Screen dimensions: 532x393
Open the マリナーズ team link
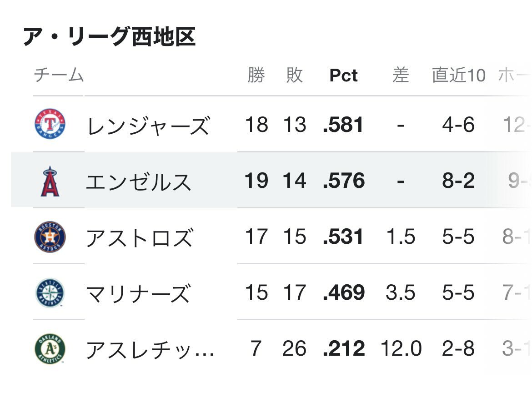pyautogui.click(x=138, y=293)
